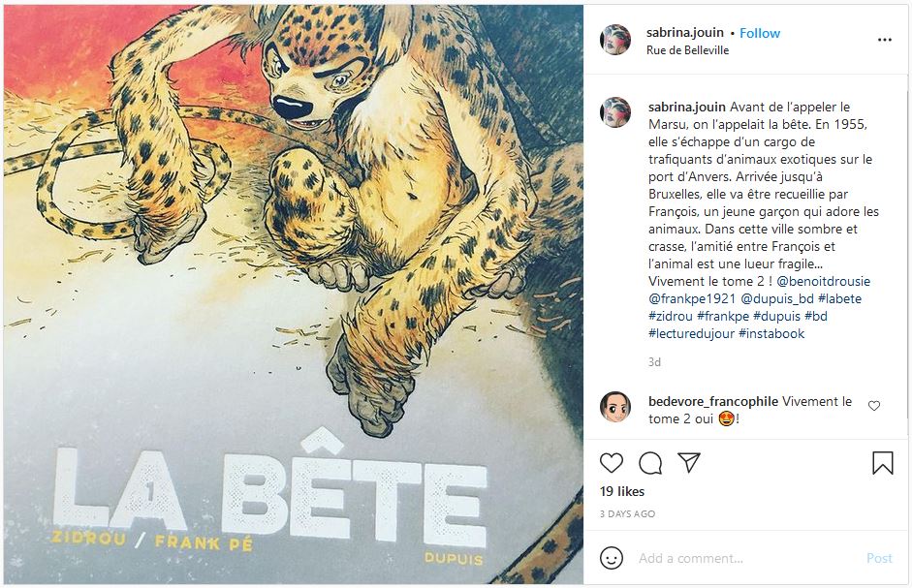
Task: Open the #instabook hashtag
Action: coord(771,333)
